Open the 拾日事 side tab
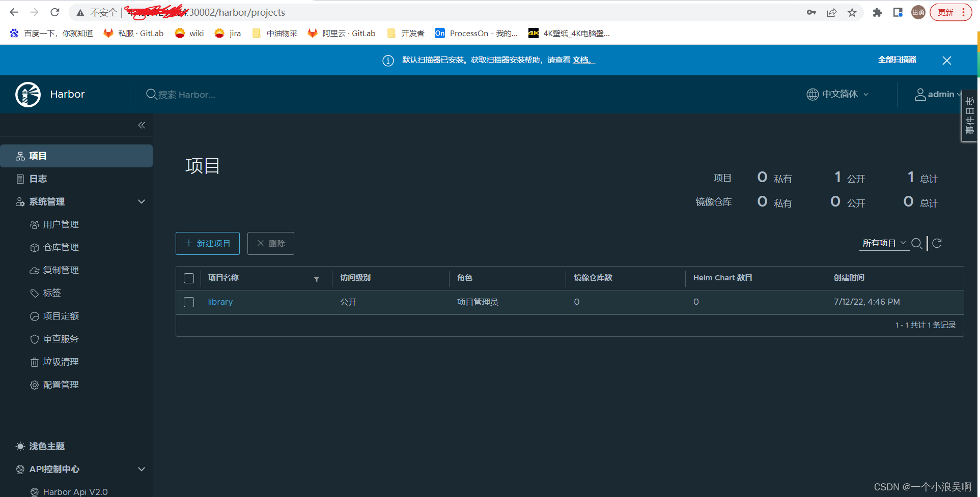The height and width of the screenshot is (497, 980). click(x=969, y=115)
